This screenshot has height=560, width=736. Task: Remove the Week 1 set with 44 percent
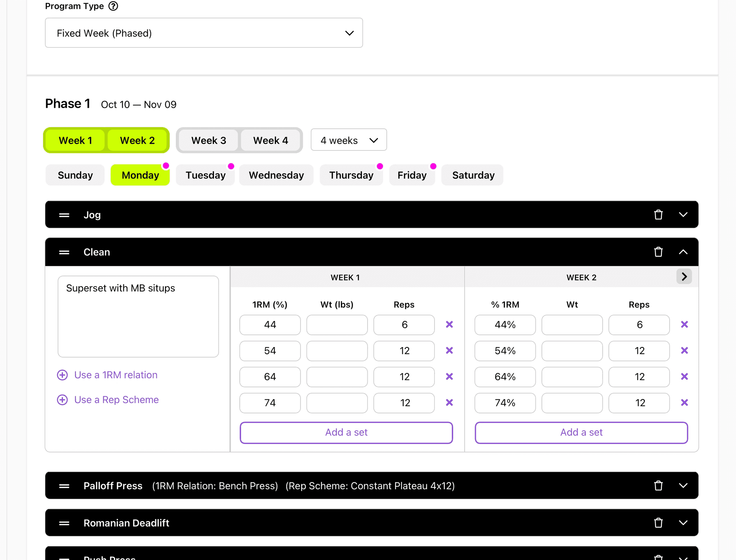coord(449,325)
